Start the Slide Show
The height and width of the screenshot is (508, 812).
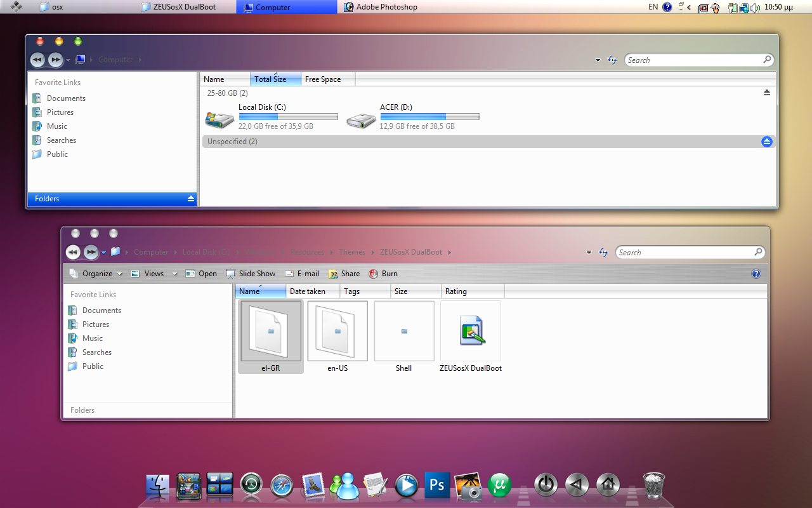tap(251, 274)
